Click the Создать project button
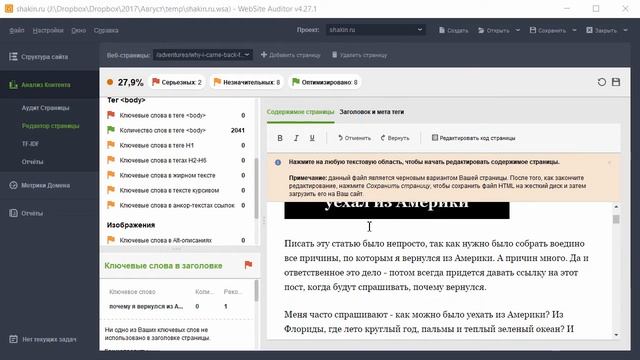 pyautogui.click(x=453, y=30)
